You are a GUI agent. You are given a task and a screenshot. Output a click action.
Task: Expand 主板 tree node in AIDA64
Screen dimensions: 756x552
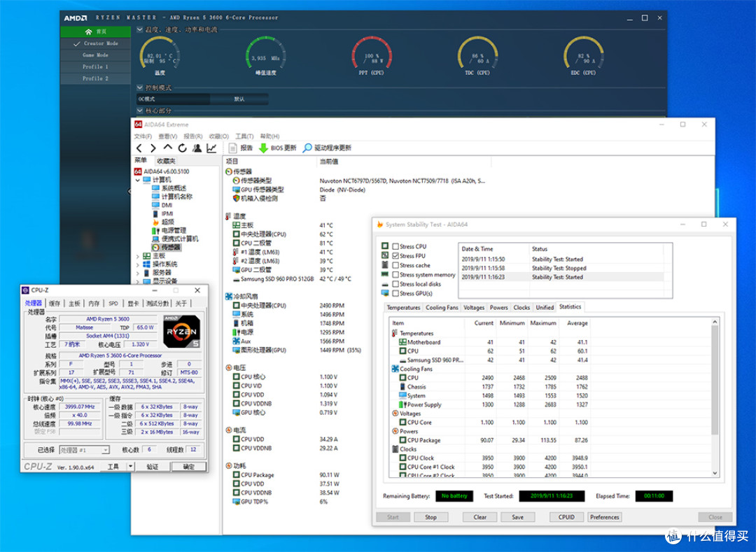coord(137,256)
